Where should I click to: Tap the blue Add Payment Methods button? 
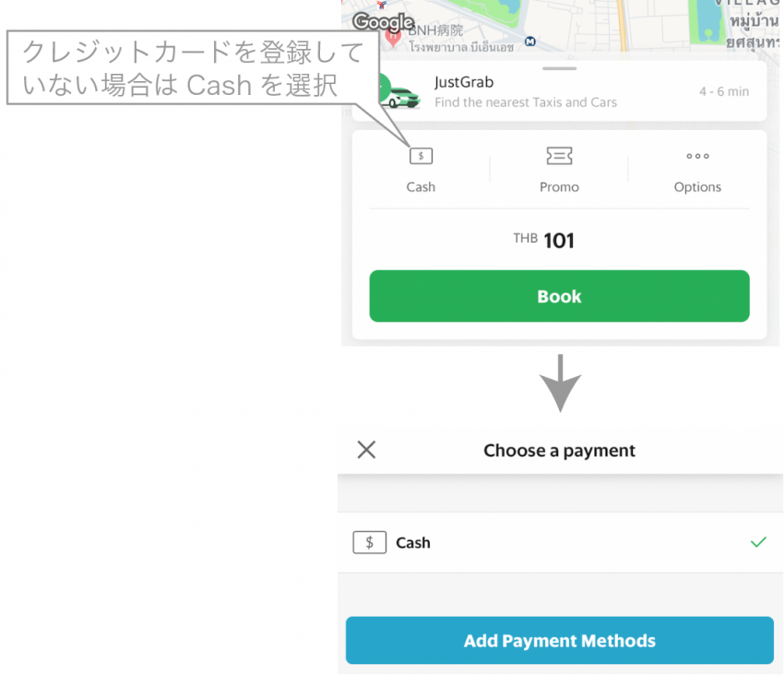coord(559,641)
